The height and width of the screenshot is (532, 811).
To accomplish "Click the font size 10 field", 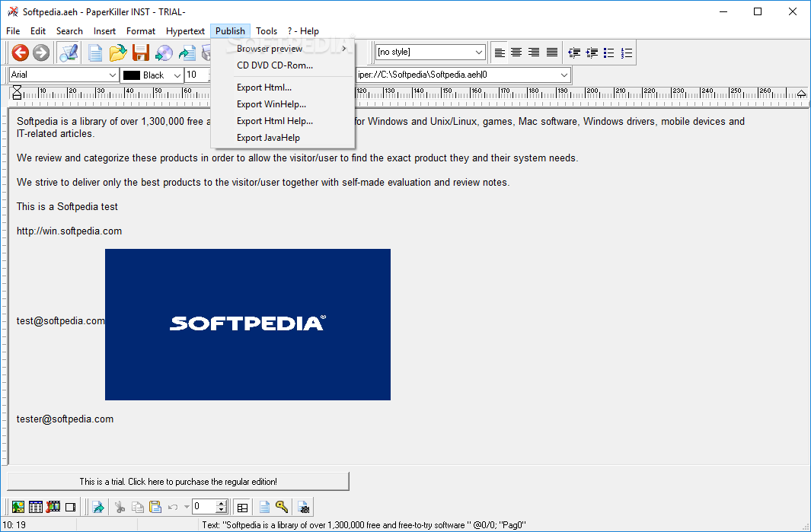I will 197,75.
